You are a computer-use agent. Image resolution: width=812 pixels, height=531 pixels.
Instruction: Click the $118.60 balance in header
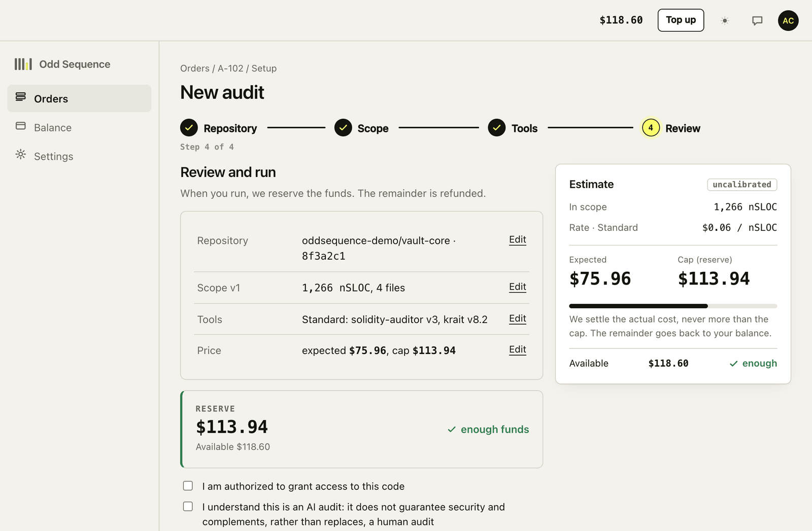click(x=621, y=20)
